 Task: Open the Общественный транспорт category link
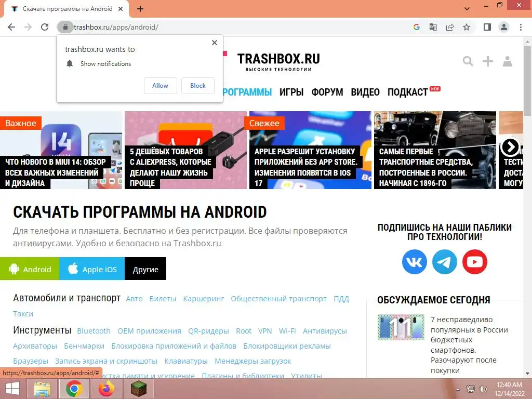[279, 299]
